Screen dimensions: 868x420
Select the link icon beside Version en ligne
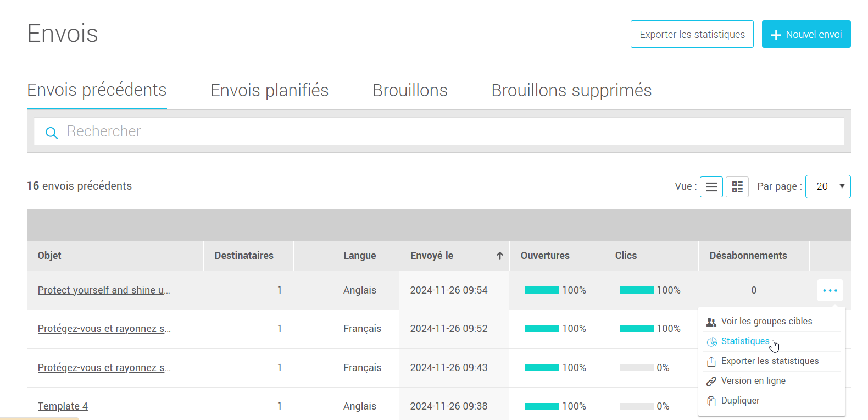click(712, 380)
